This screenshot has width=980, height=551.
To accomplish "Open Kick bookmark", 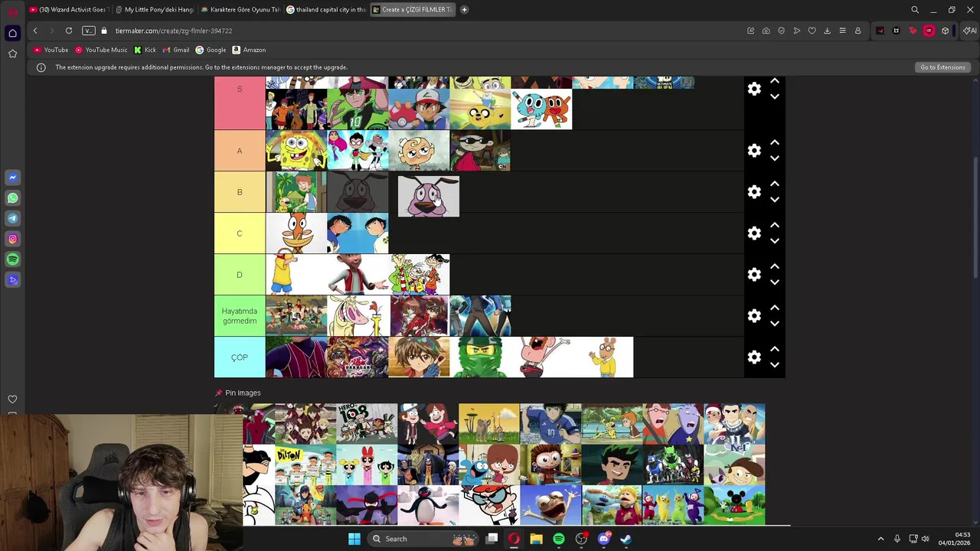I will coord(145,50).
